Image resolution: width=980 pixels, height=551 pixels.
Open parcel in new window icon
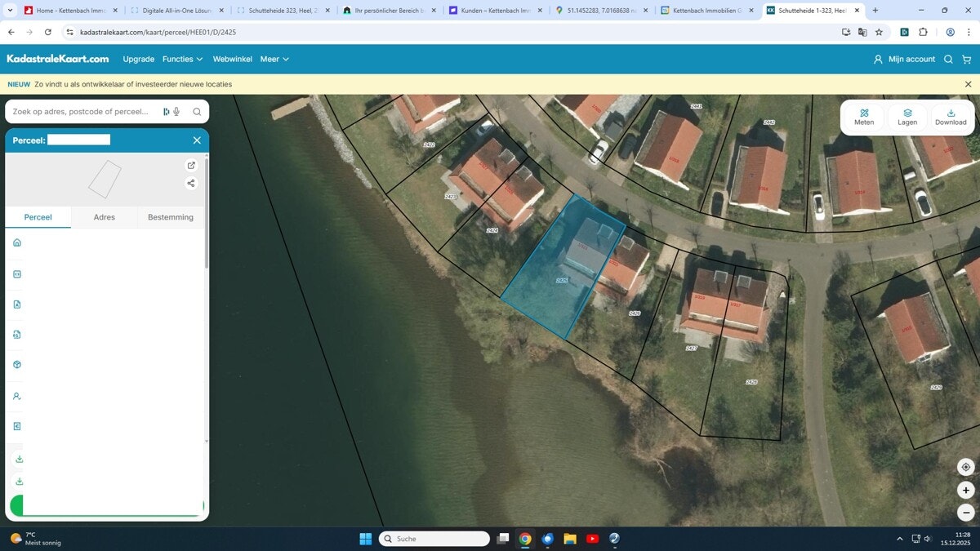point(191,165)
